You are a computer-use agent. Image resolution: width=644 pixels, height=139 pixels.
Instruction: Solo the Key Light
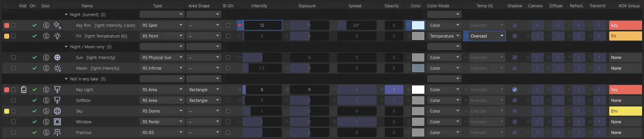pyautogui.click(x=46, y=90)
